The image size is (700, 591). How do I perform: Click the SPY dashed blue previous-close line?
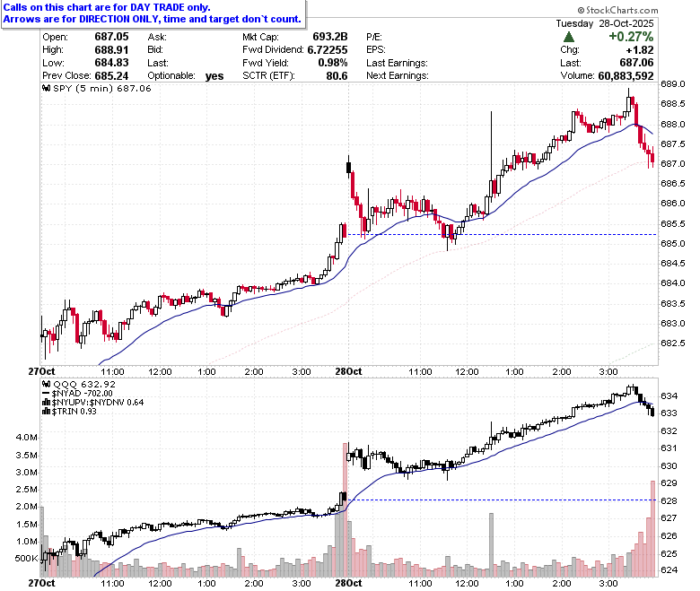coord(502,235)
